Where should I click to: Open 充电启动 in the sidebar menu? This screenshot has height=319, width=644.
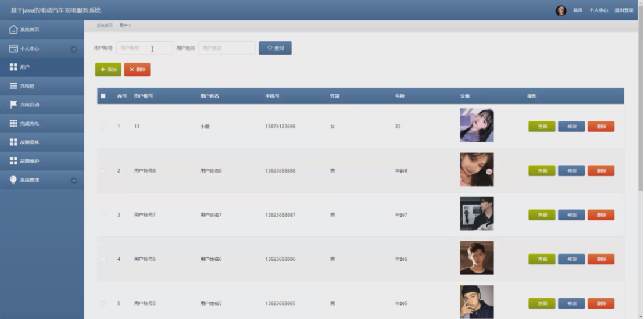42,105
